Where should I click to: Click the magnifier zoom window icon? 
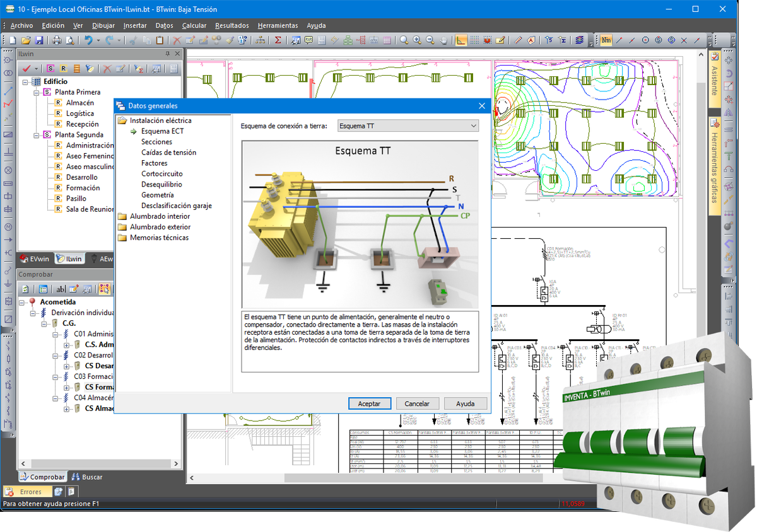tap(404, 40)
